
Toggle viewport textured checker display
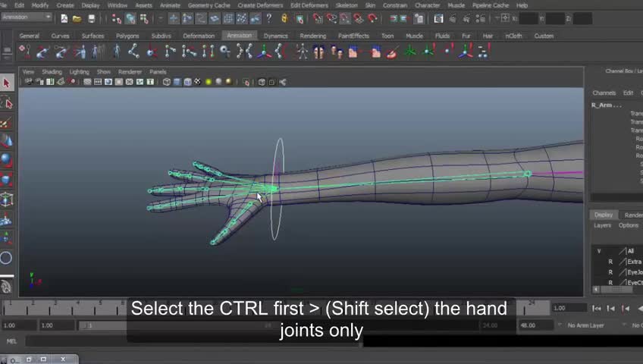point(198,82)
